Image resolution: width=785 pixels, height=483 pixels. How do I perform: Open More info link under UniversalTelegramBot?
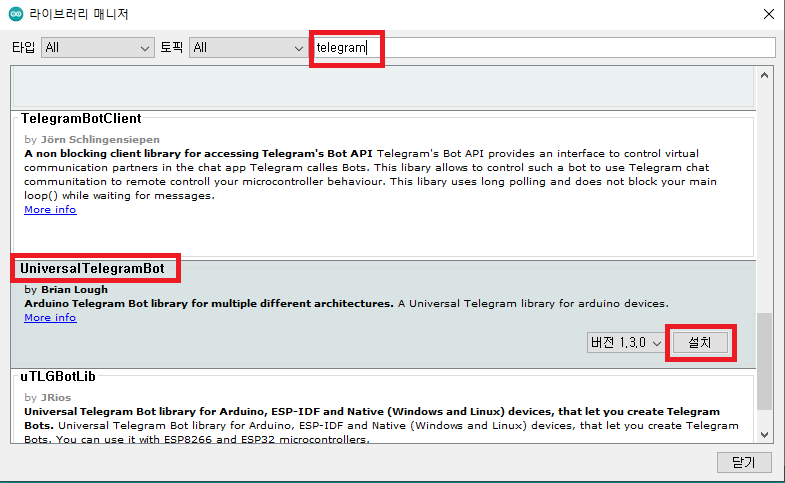[x=50, y=318]
